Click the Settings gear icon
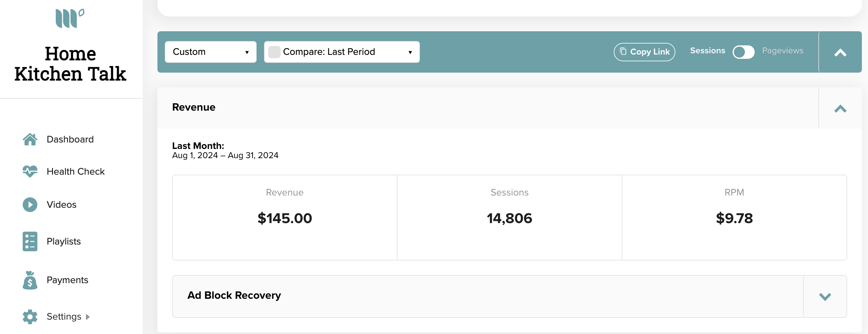This screenshot has width=868, height=334. point(30,317)
